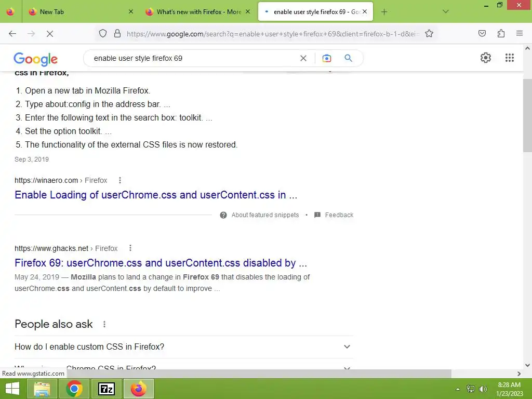The height and width of the screenshot is (399, 532).
Task: Open the Windows Start menu
Action: [x=12, y=389]
